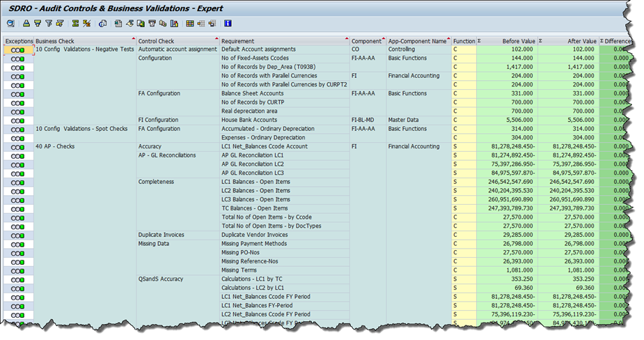Viewport: 644px width, 340px height.
Task: Click the filter icon with yellow arrow
Action: point(60,24)
